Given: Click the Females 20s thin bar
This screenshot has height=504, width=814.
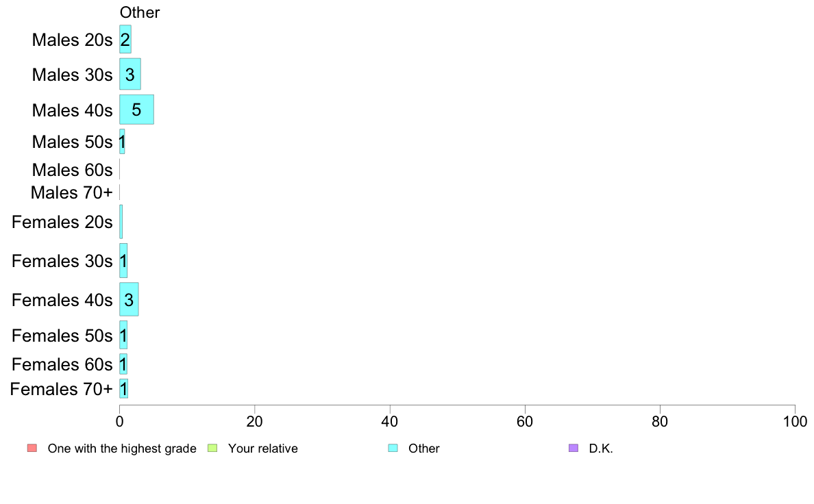Looking at the screenshot, I should [121, 222].
